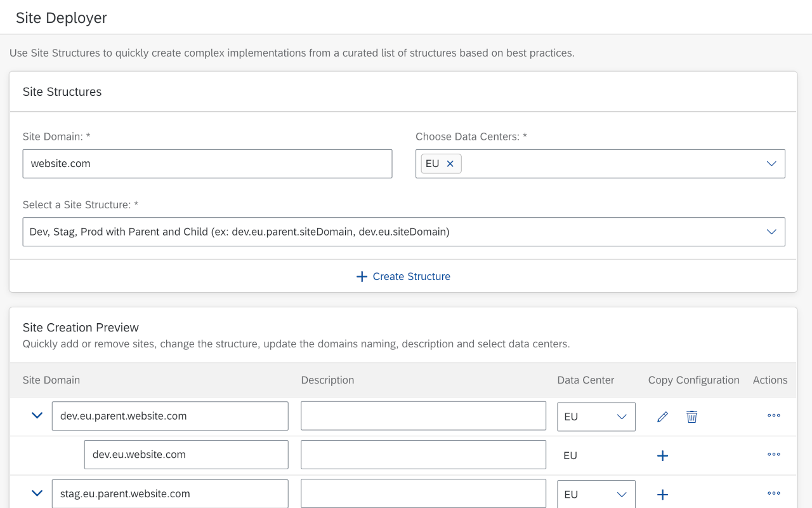This screenshot has height=508, width=812.
Task: Collapse the dev.eu.parent.website.com row
Action: point(36,415)
